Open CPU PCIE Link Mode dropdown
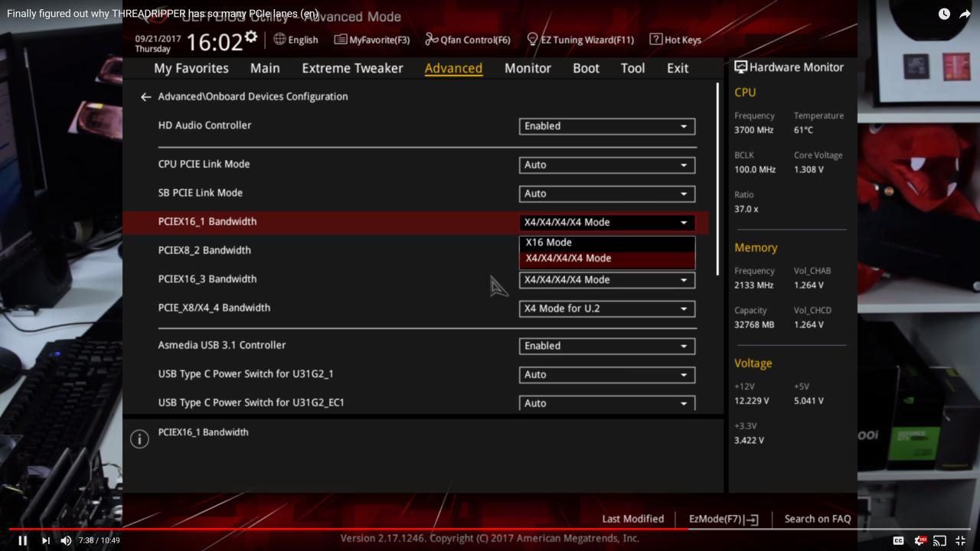Image resolution: width=980 pixels, height=551 pixels. [x=607, y=165]
